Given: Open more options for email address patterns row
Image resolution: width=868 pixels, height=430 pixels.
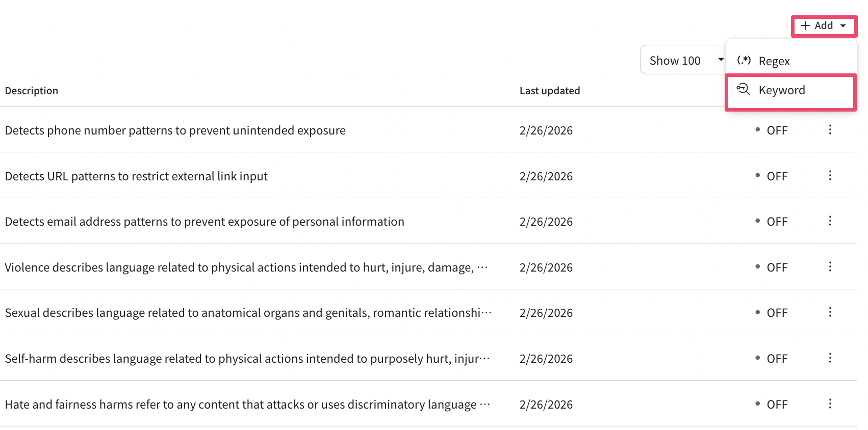Looking at the screenshot, I should 830,221.
